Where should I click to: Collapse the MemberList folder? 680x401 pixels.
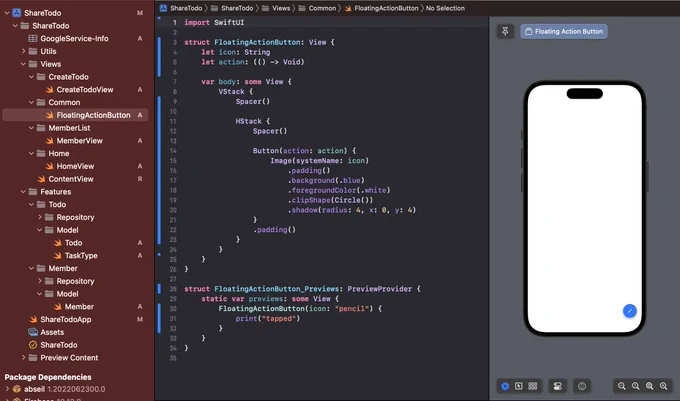[31, 128]
